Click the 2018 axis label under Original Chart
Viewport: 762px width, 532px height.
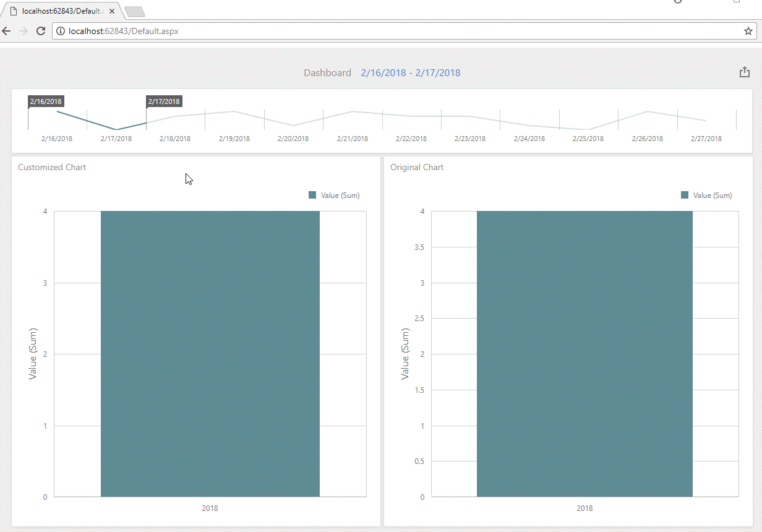point(584,508)
